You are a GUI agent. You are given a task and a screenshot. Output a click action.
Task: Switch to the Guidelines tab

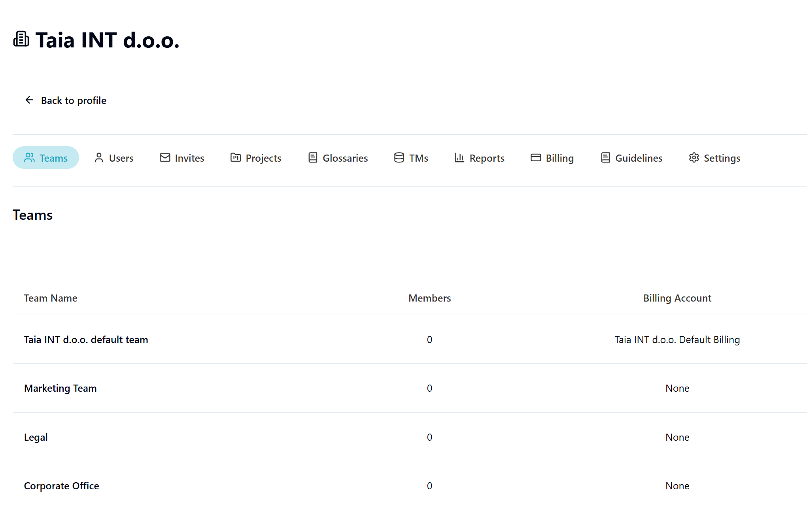click(x=638, y=158)
